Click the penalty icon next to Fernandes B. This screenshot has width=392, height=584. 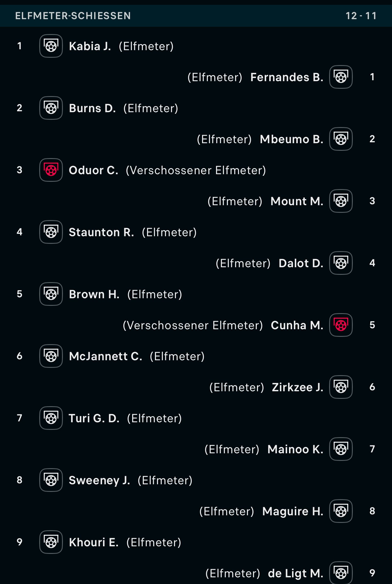[x=341, y=77]
